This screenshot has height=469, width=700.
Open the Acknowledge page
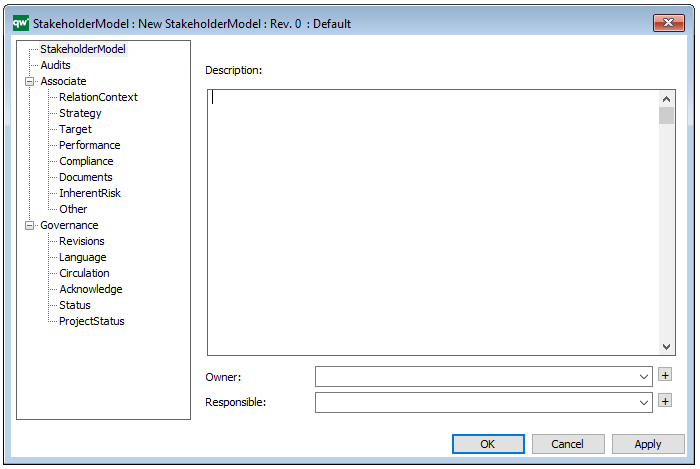(91, 289)
